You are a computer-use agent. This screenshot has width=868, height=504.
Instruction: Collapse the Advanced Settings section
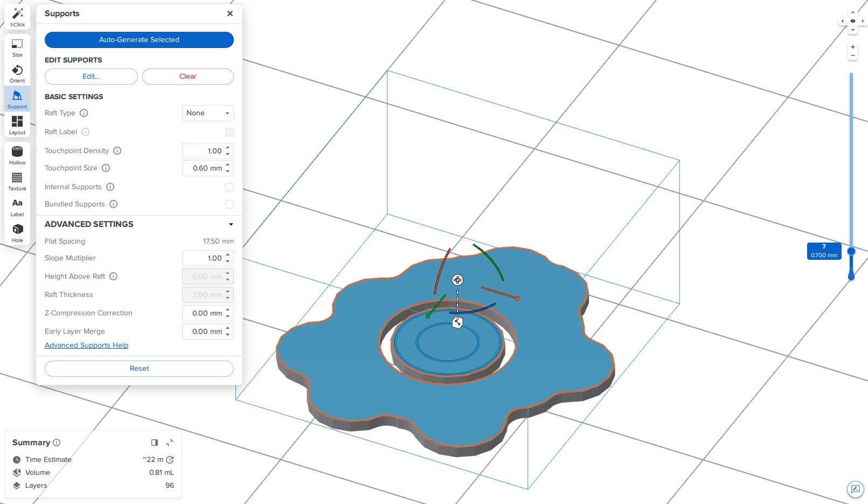point(231,224)
